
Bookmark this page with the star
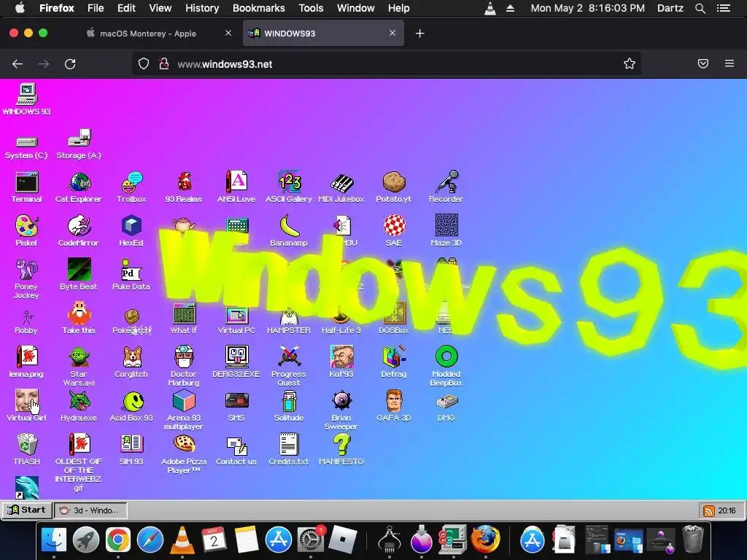630,64
